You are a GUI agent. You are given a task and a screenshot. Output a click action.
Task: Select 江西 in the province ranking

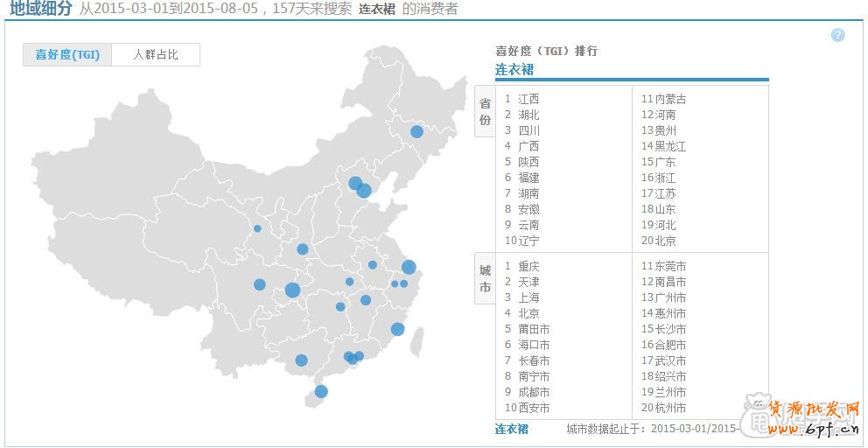(528, 99)
